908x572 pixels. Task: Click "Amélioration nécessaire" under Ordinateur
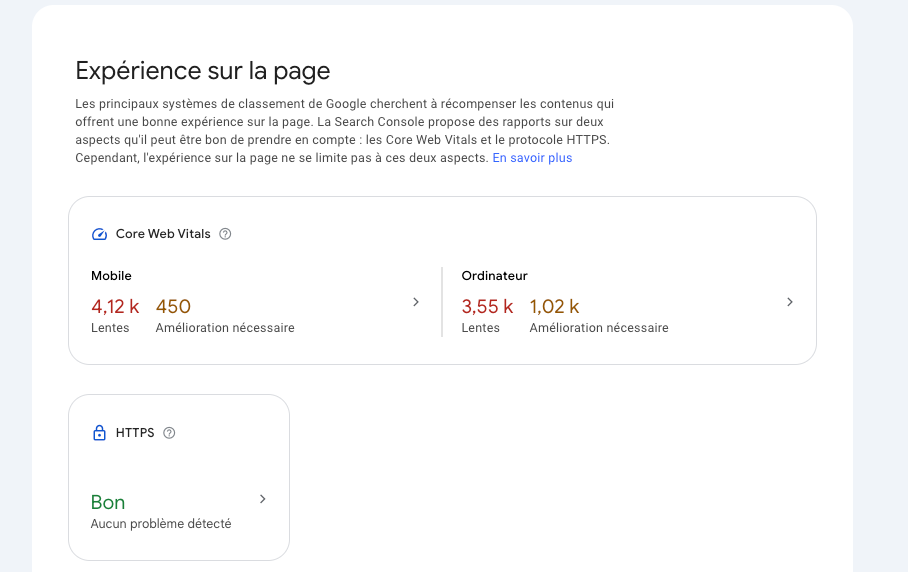[599, 328]
